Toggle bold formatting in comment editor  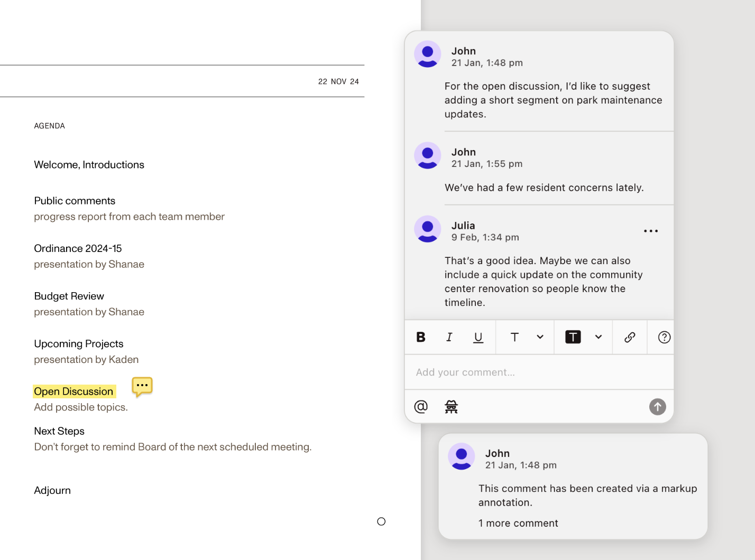[x=421, y=337]
